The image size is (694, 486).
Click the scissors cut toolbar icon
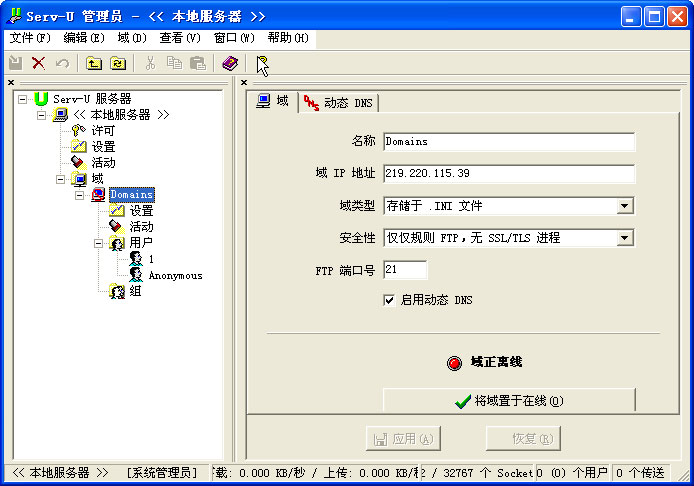point(150,63)
